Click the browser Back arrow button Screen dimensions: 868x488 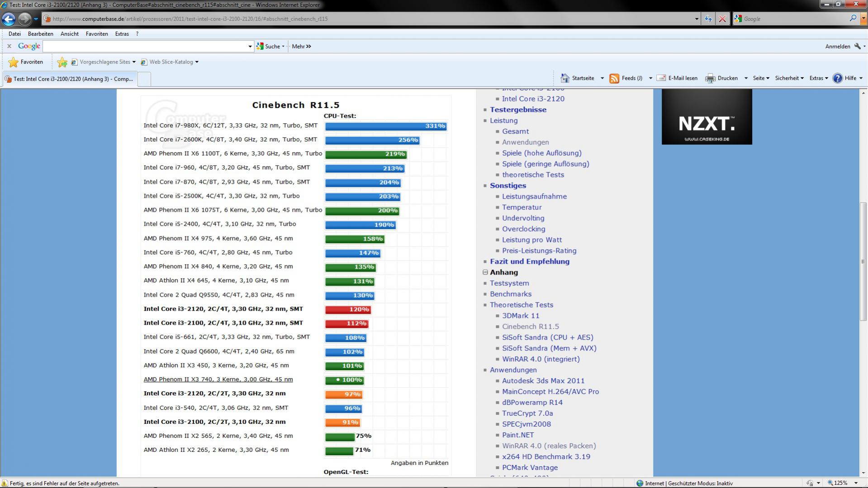click(x=9, y=19)
